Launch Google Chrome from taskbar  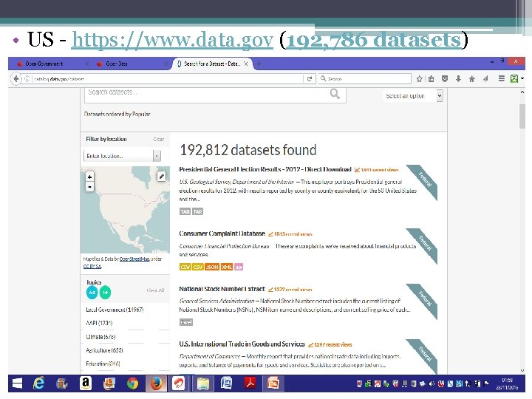[x=133, y=383]
